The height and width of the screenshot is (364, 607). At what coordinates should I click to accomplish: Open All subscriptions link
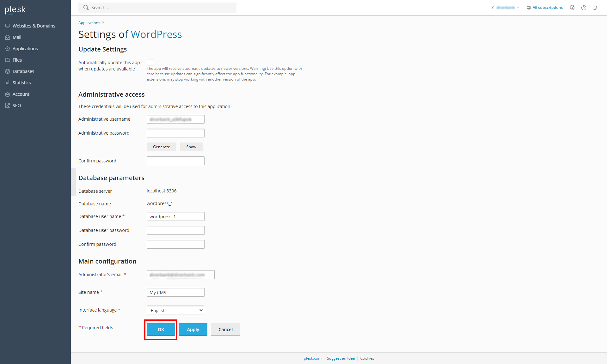(548, 8)
